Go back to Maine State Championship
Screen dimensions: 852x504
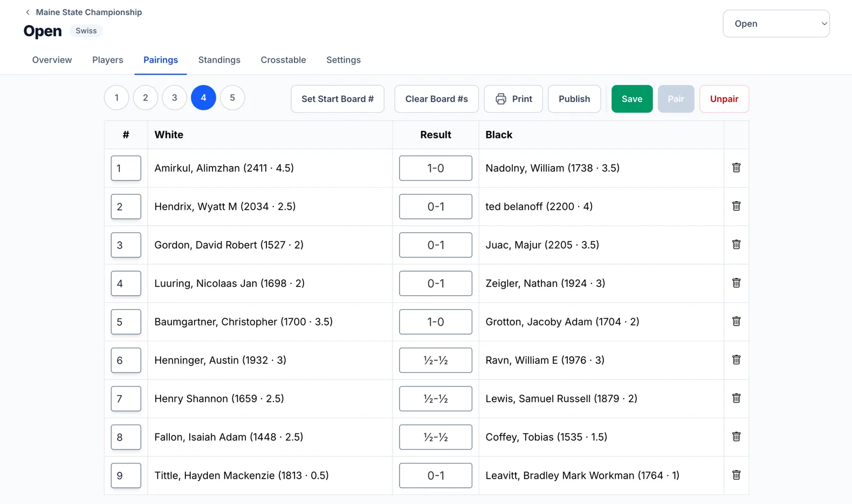click(x=84, y=12)
